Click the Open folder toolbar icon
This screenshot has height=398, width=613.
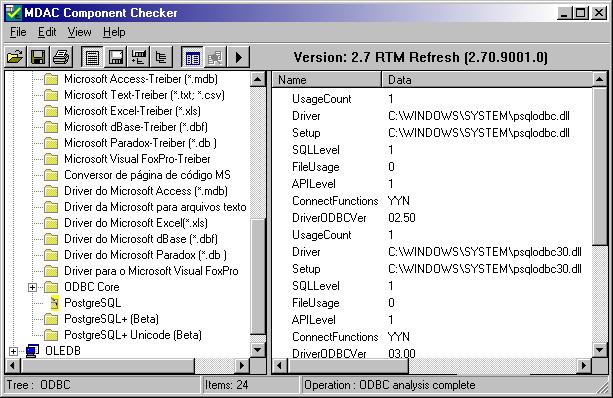(x=15, y=57)
